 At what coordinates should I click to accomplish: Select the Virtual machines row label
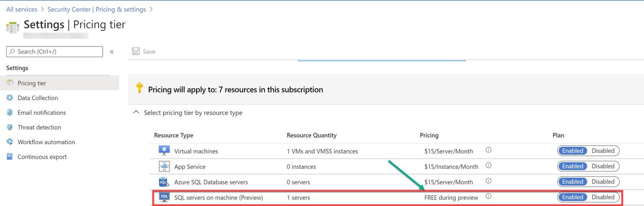coord(196,151)
